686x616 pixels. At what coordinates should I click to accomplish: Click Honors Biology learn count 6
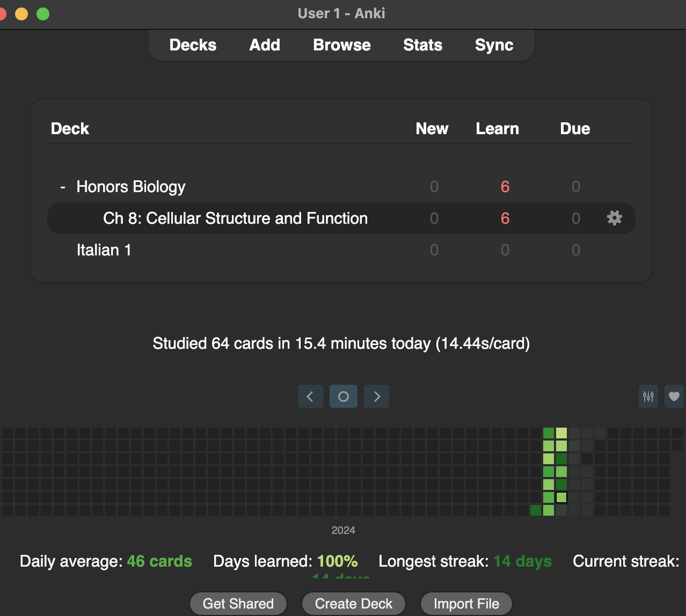[505, 187]
